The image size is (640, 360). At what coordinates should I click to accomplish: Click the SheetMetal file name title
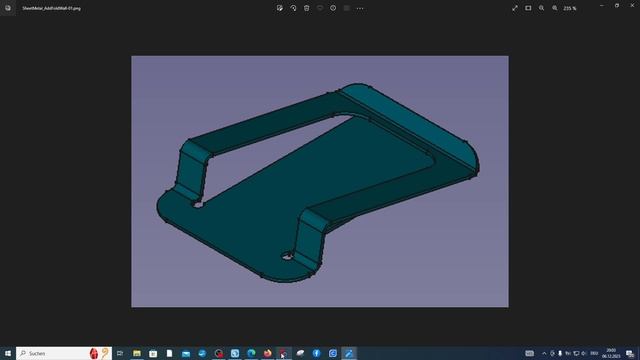point(51,8)
